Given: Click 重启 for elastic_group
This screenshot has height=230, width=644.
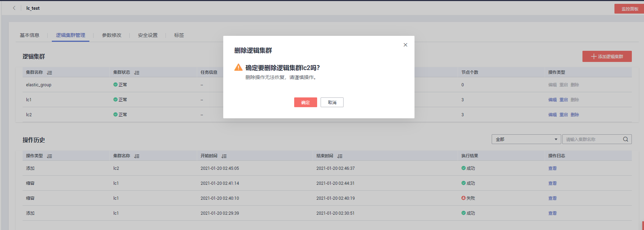Looking at the screenshot, I should [564, 85].
